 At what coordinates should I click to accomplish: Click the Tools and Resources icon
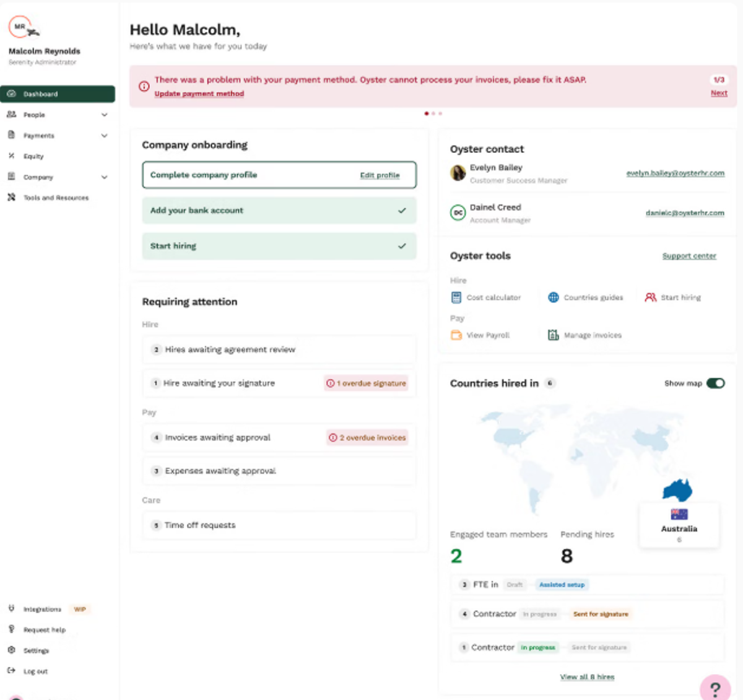click(x=11, y=197)
